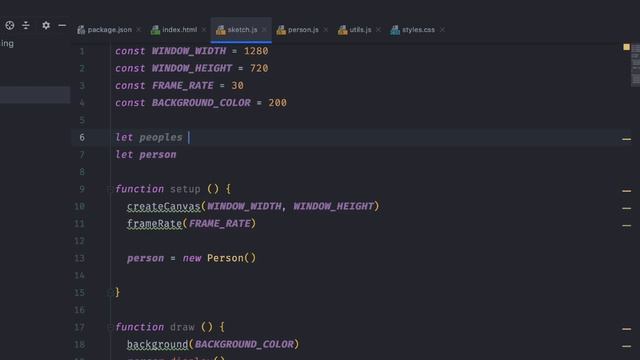This screenshot has width=640, height=360.
Task: Select the highlighted row in project panel
Action: click(x=35, y=95)
